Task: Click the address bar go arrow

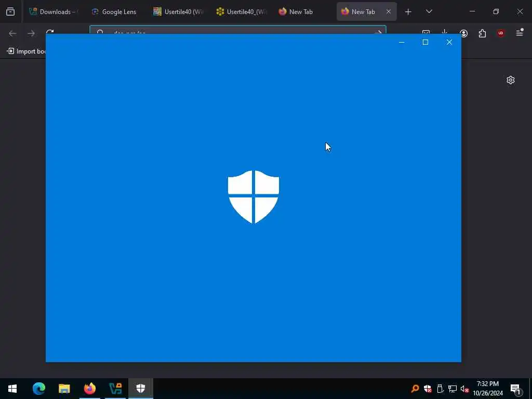Action: [378, 32]
